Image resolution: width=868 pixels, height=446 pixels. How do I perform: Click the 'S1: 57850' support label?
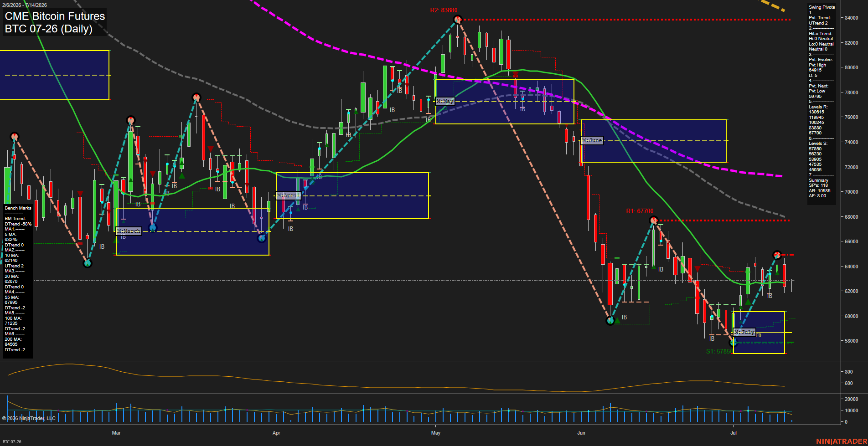tap(719, 351)
